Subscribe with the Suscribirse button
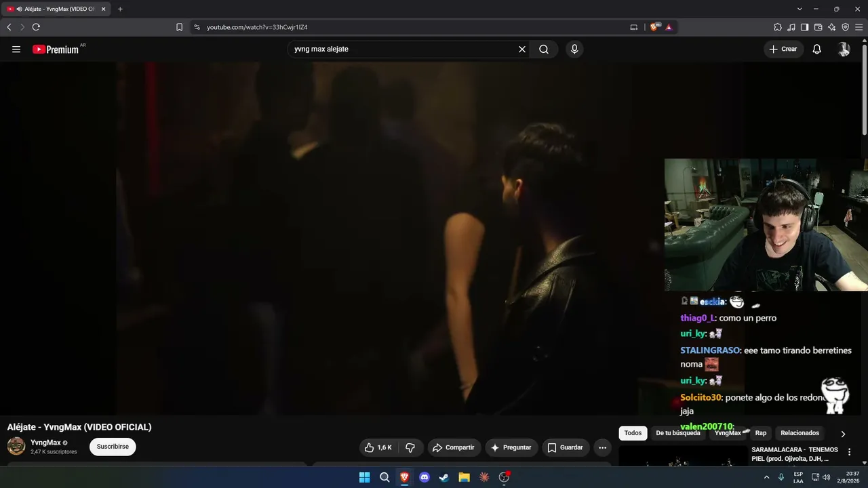This screenshot has height=488, width=868. [x=113, y=447]
